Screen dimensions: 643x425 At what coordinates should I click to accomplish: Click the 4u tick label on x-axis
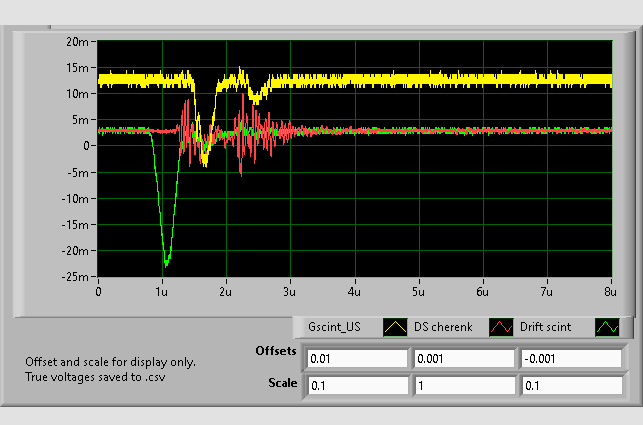[x=354, y=291]
